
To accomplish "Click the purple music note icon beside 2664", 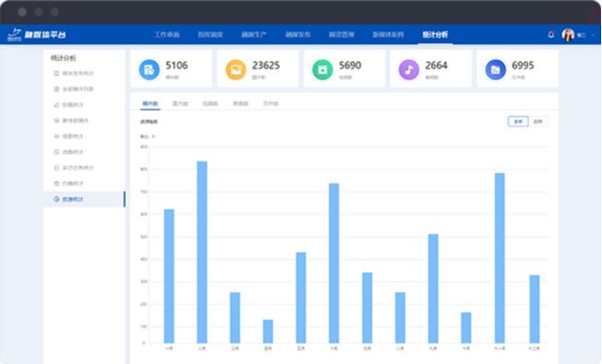I will [409, 69].
